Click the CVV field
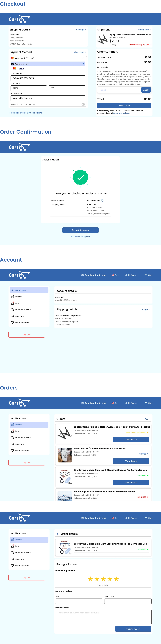Screen dimensions: 161x644 [67, 88]
